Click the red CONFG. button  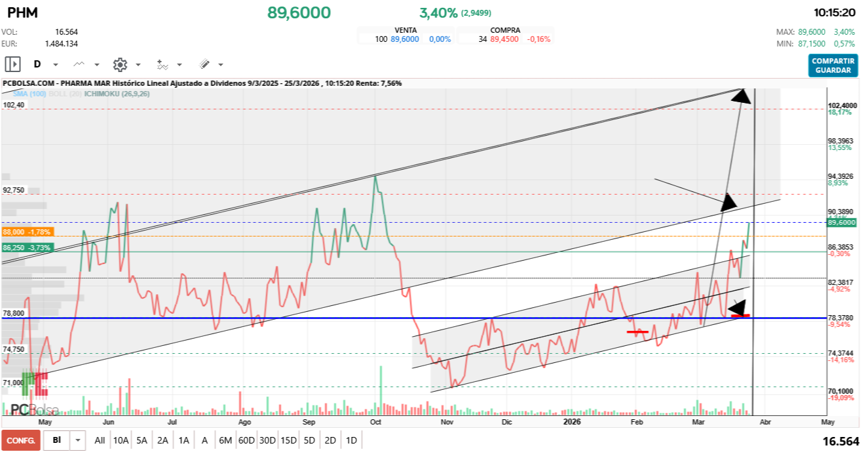[x=20, y=440]
